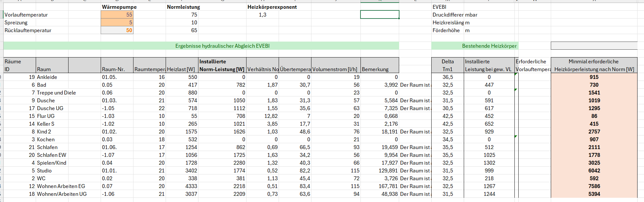Click the Heizlast [W] column header cell
Screen dimensions: 644x202
coord(181,69)
